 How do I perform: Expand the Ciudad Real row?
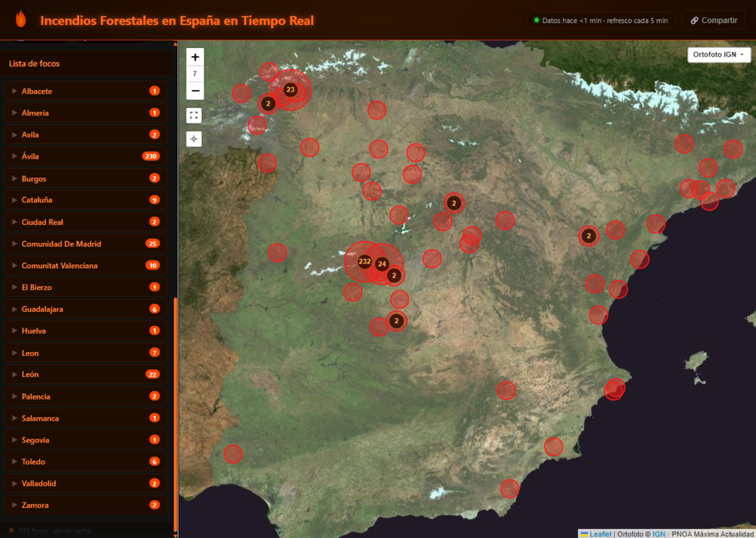86,221
